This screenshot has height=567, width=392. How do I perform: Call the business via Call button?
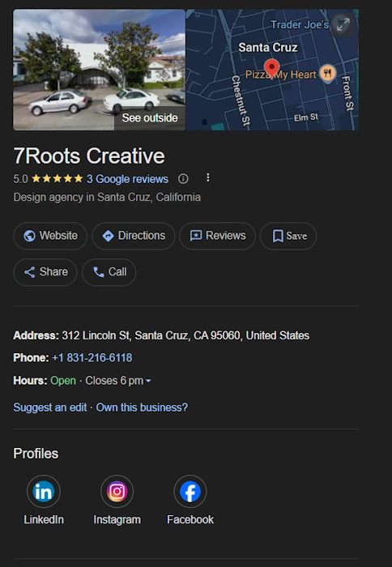click(109, 272)
